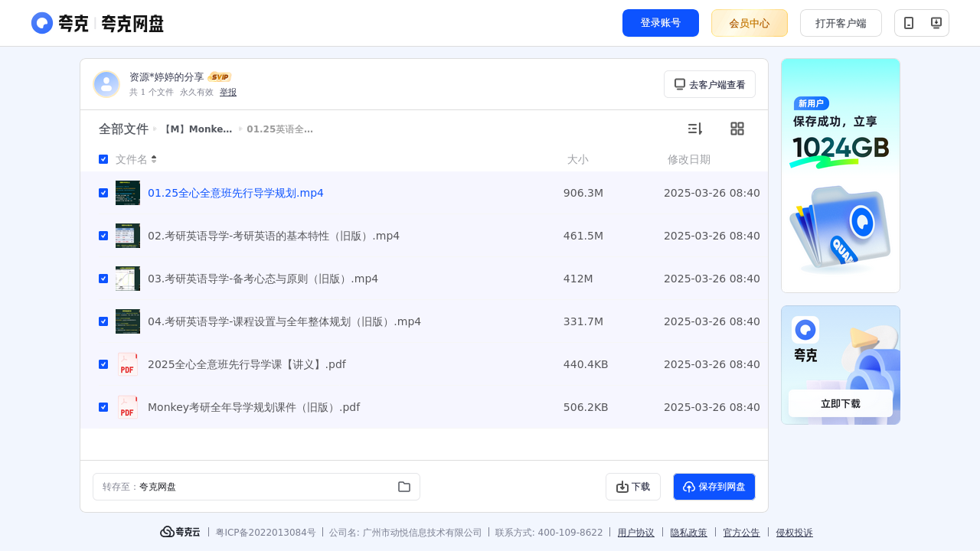Viewport: 980px width, 551px height.
Task: Click the 906.3M size cell
Action: pyautogui.click(x=583, y=193)
